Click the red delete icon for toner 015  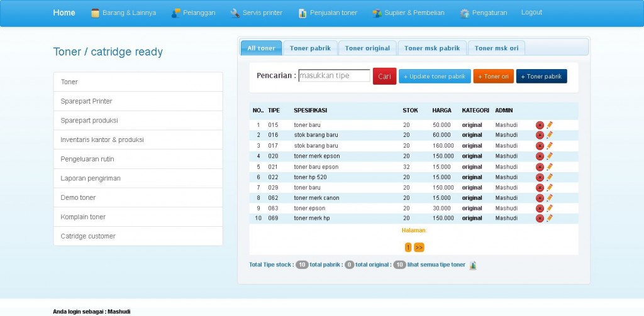pos(540,125)
